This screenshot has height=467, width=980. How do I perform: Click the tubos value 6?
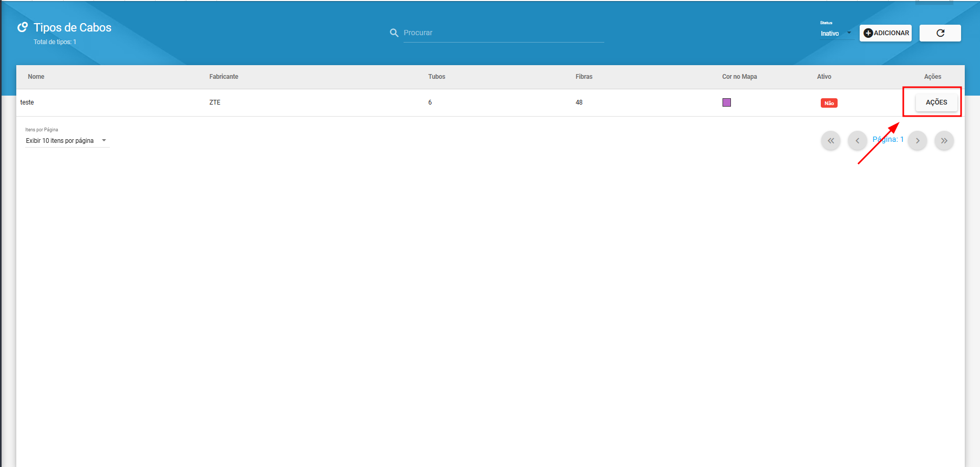430,102
